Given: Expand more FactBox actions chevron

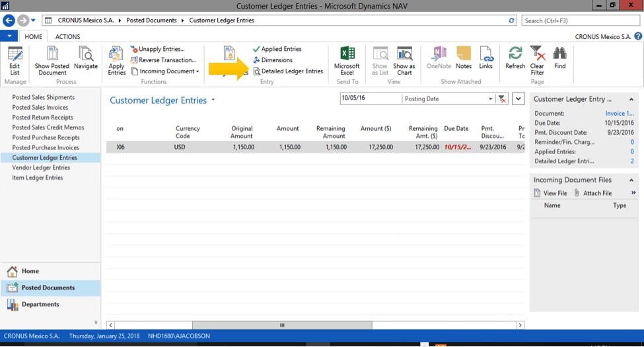Looking at the screenshot, I should click(x=633, y=193).
